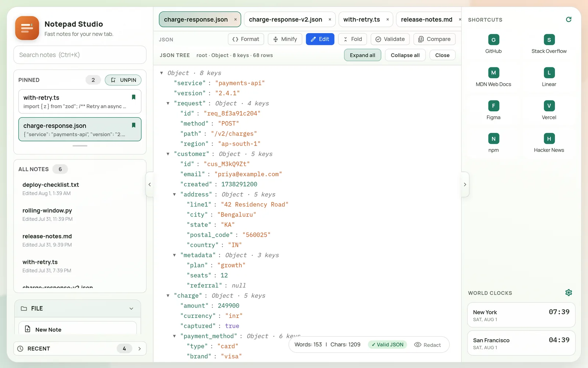The image size is (588, 368).
Task: Validate the JSON document
Action: tap(390, 39)
